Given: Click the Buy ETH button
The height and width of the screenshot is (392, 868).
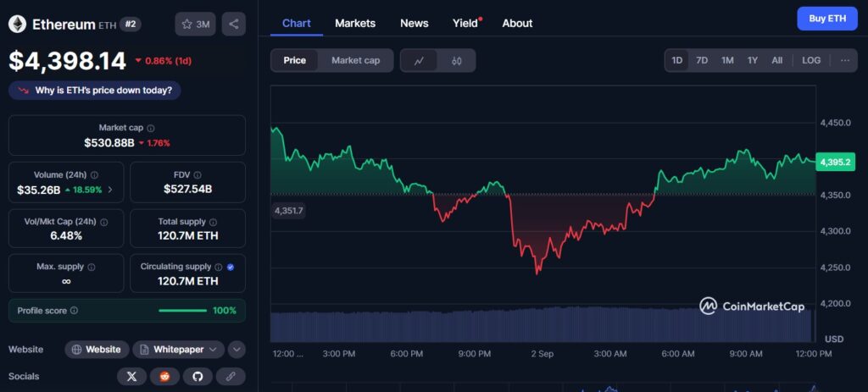Looking at the screenshot, I should [827, 19].
